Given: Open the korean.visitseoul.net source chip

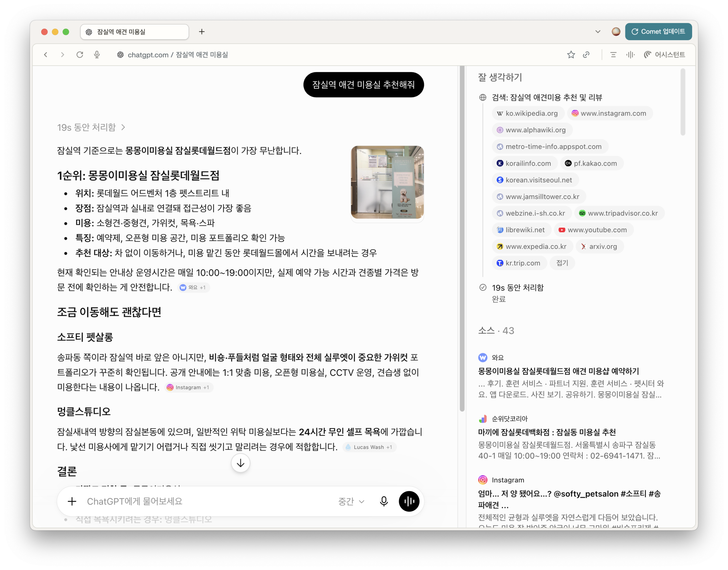Looking at the screenshot, I should pos(535,180).
